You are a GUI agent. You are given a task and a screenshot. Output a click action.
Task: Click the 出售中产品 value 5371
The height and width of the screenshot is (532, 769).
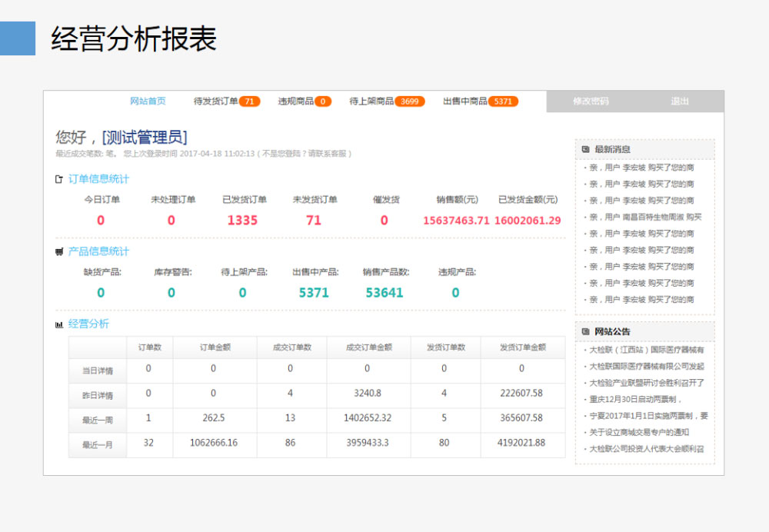click(314, 293)
